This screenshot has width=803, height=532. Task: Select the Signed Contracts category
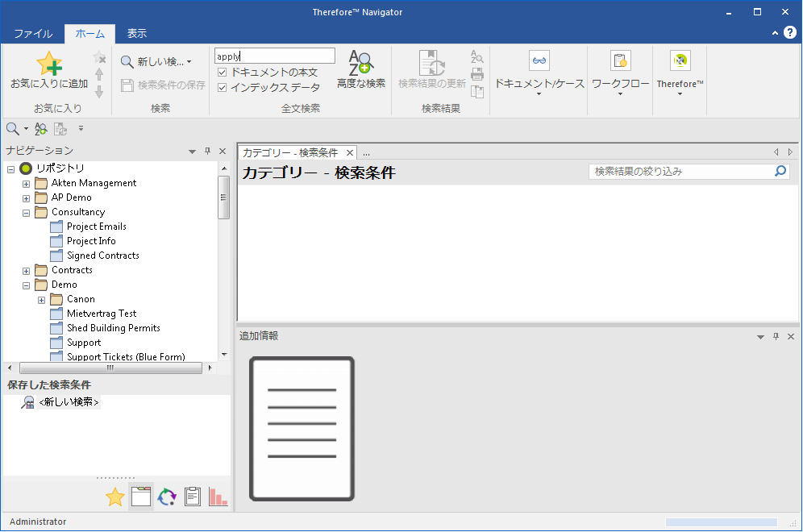[103, 256]
